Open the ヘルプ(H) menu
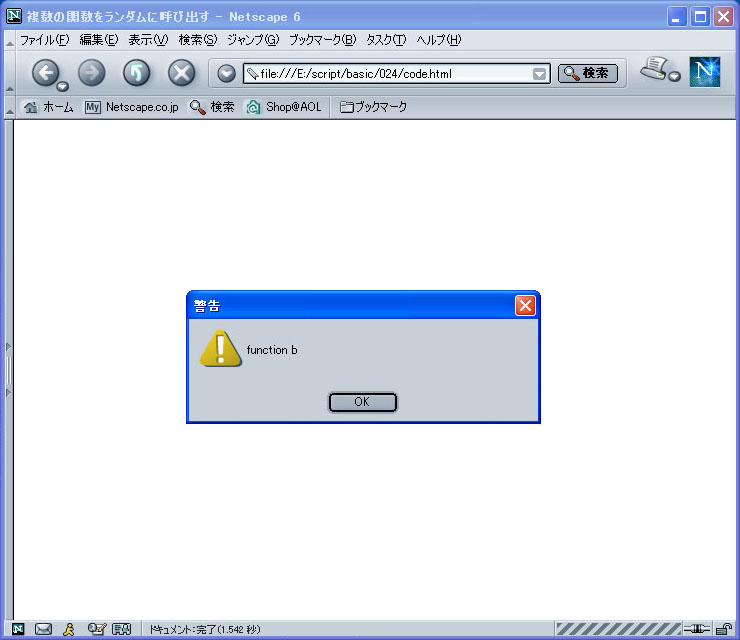The width and height of the screenshot is (740, 640). [438, 40]
